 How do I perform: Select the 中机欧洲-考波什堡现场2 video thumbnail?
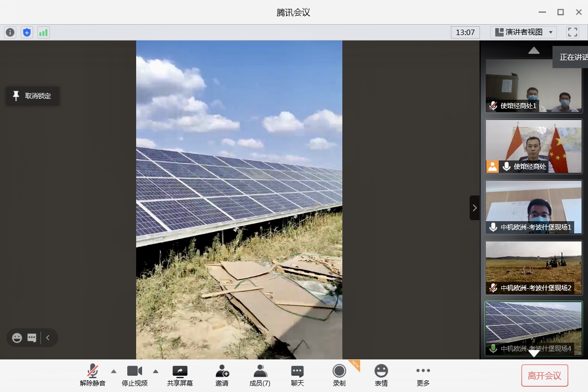(x=534, y=268)
